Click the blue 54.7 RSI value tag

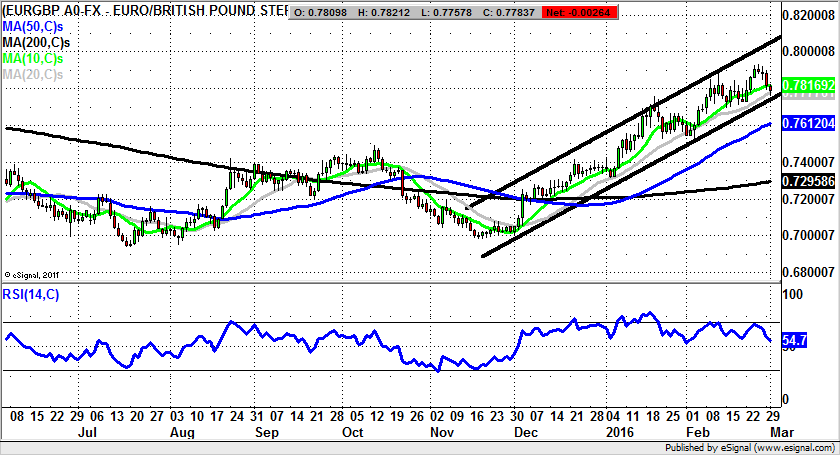point(794,342)
